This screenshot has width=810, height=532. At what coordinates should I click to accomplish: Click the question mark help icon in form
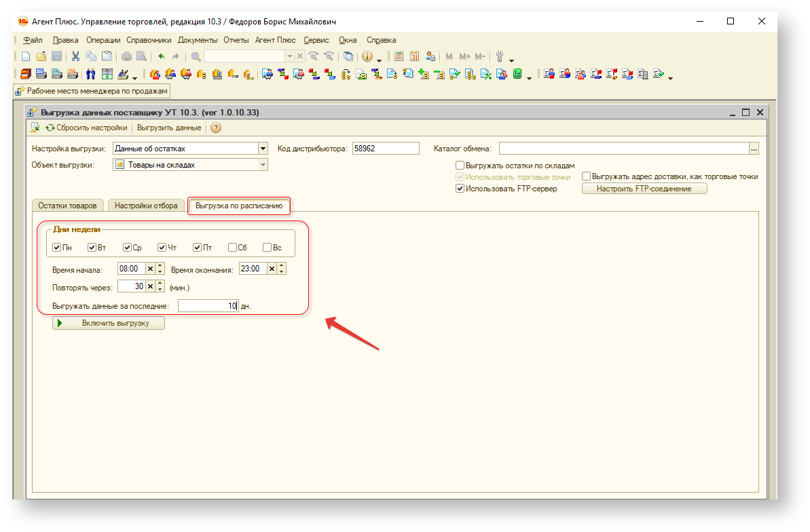tap(216, 128)
